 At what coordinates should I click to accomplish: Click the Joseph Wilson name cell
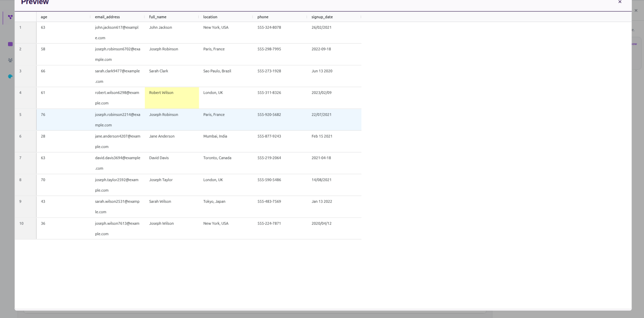click(172, 228)
